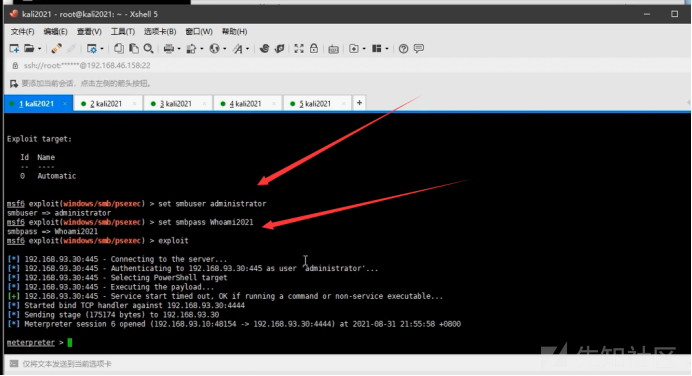Image resolution: width=692 pixels, height=376 pixels.
Task: Click the speech bubble feedback icon
Action: tap(419, 49)
